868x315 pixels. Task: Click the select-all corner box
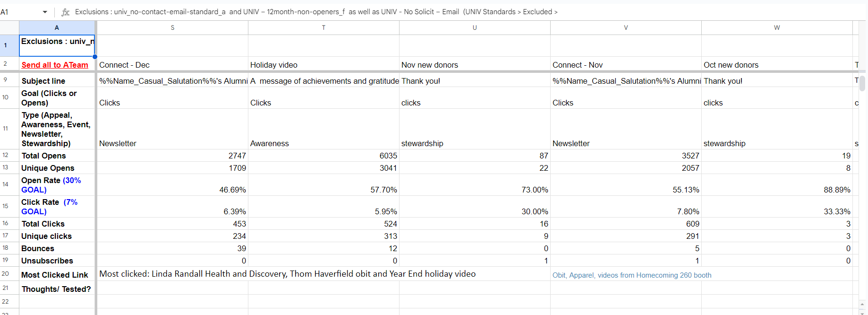9,28
